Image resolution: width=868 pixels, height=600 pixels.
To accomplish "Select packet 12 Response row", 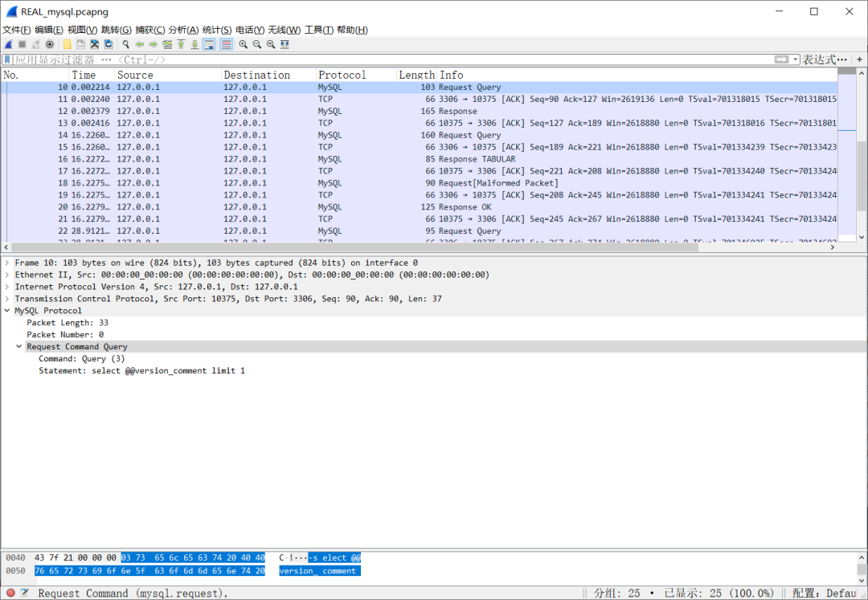I will click(419, 111).
